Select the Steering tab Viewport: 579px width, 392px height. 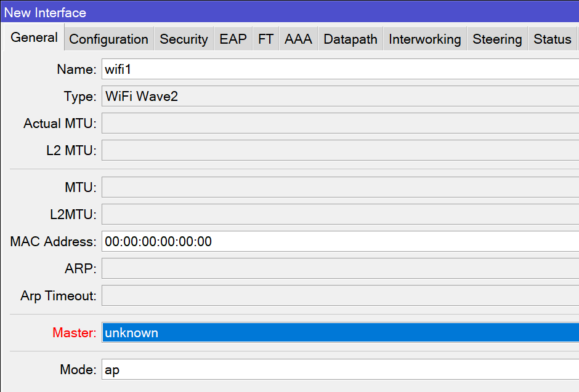click(x=497, y=39)
